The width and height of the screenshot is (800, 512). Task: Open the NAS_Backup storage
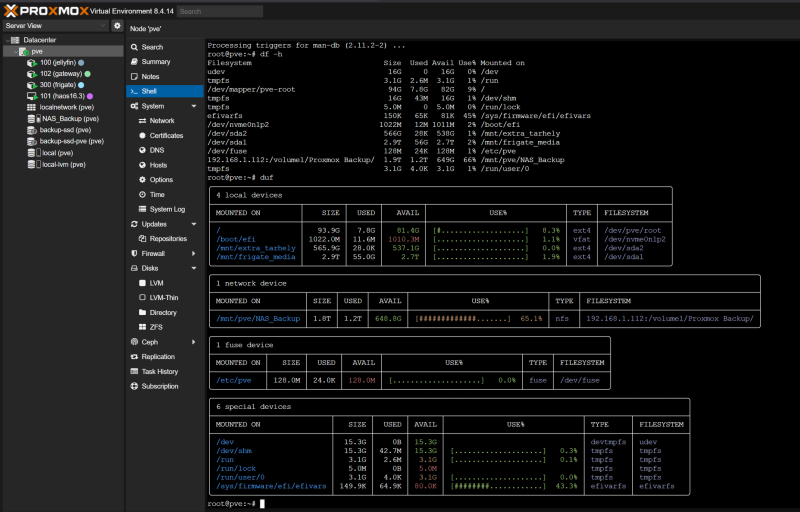click(x=68, y=118)
